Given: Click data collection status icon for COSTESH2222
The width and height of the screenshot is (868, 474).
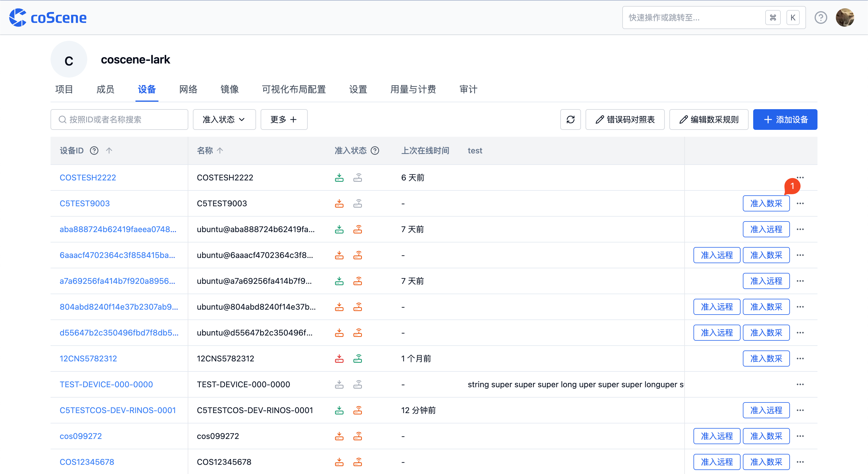Looking at the screenshot, I should click(339, 178).
